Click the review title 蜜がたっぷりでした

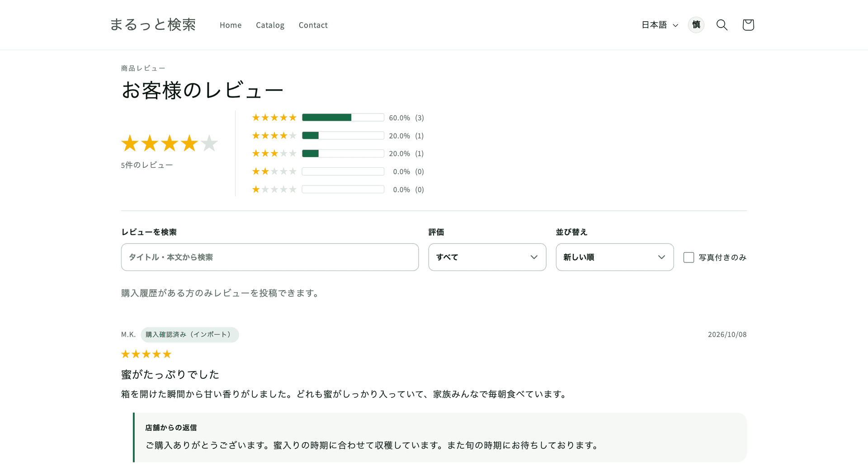170,374
